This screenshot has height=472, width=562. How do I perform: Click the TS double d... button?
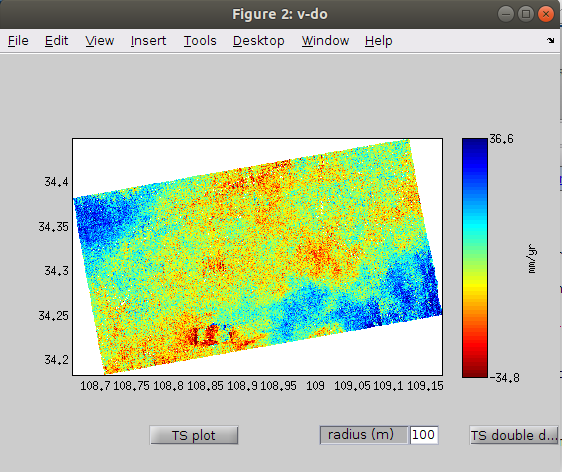click(514, 435)
